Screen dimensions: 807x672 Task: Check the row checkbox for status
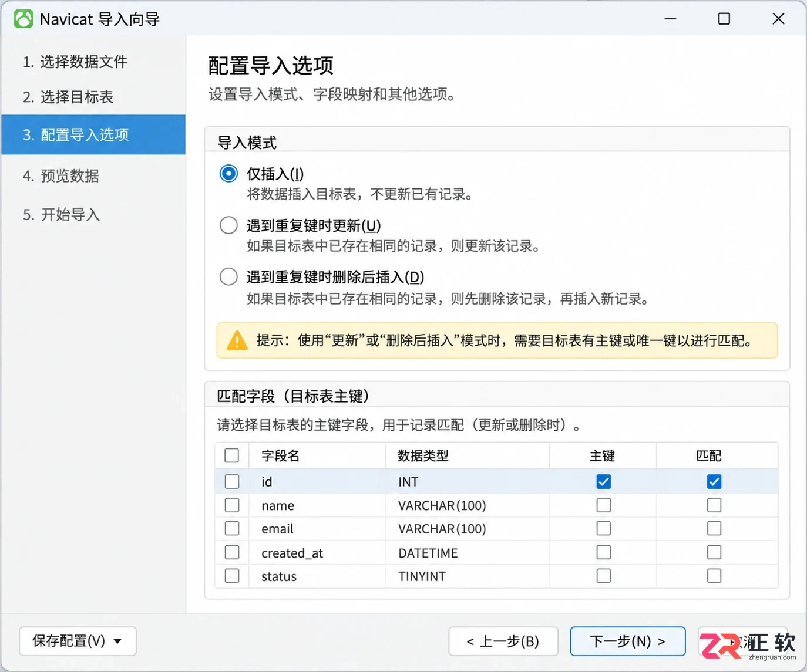(x=232, y=576)
